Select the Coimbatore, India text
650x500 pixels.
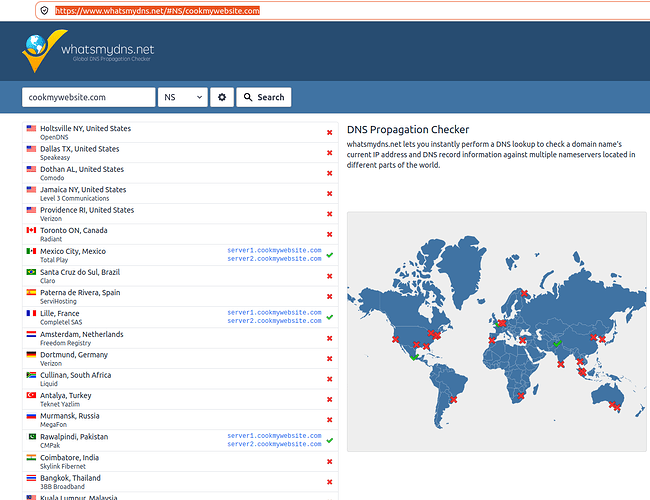[x=69, y=458]
